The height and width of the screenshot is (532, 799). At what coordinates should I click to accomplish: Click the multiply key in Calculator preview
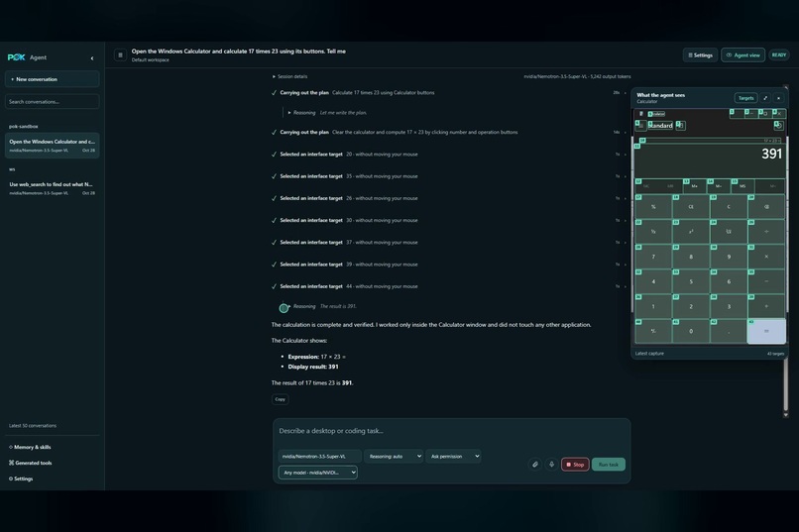click(x=766, y=257)
